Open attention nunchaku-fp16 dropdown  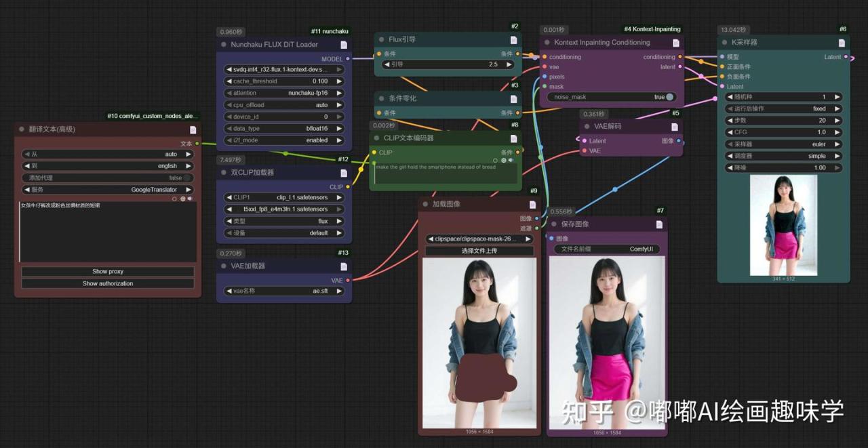(284, 93)
